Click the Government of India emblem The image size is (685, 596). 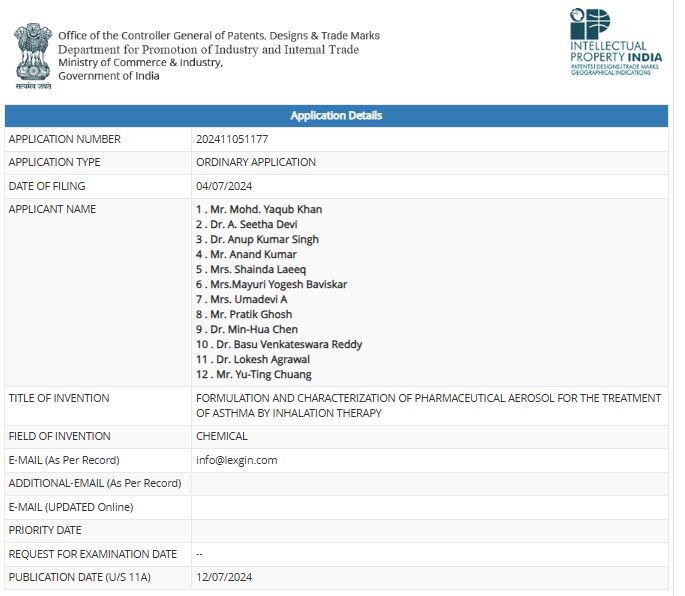(x=32, y=56)
